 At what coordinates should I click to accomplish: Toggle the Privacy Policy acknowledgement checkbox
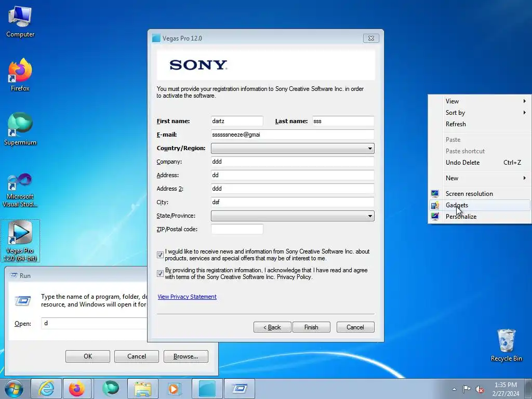coord(160,273)
